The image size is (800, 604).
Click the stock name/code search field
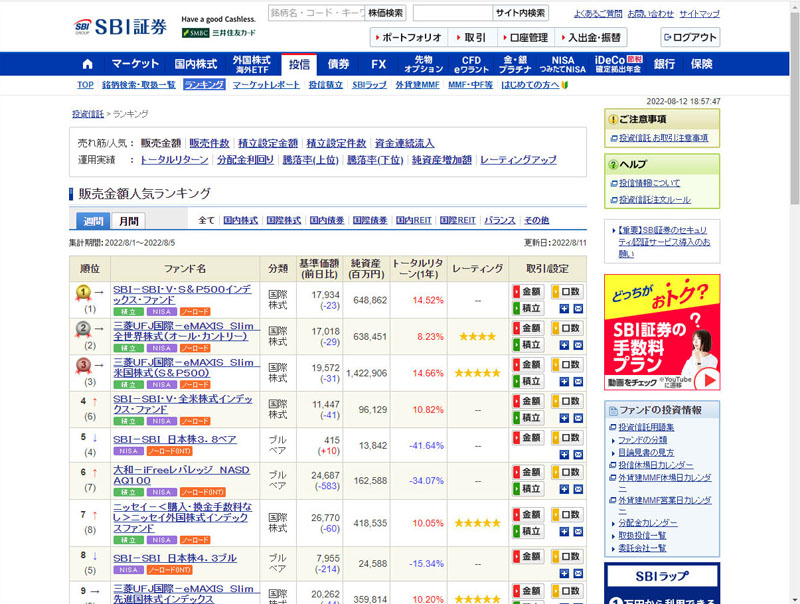tap(316, 13)
